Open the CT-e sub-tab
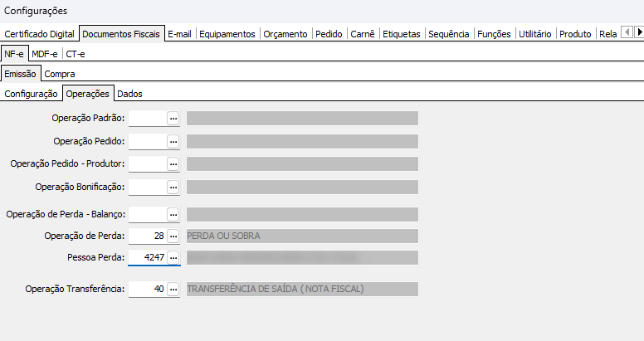 pos(75,54)
